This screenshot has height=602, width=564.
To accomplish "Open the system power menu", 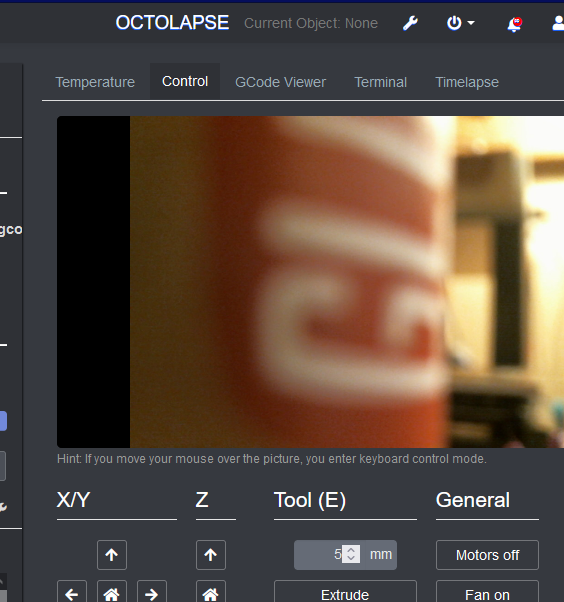I will 460,23.
